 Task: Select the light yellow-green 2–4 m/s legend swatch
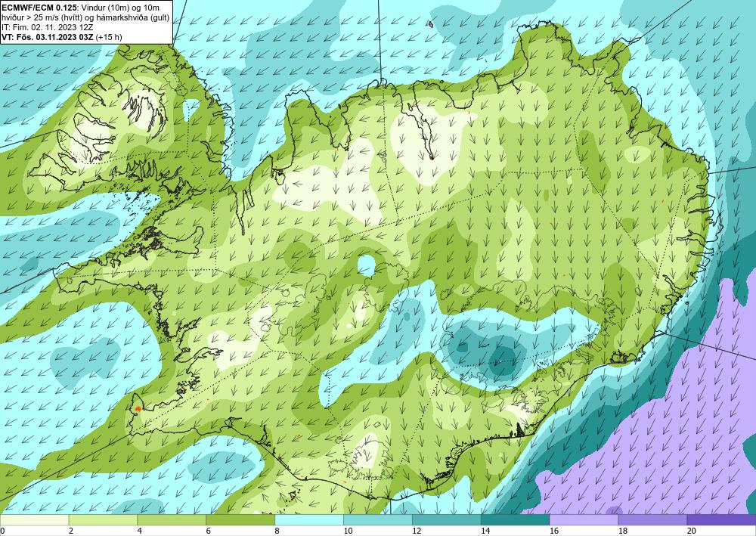103,520
